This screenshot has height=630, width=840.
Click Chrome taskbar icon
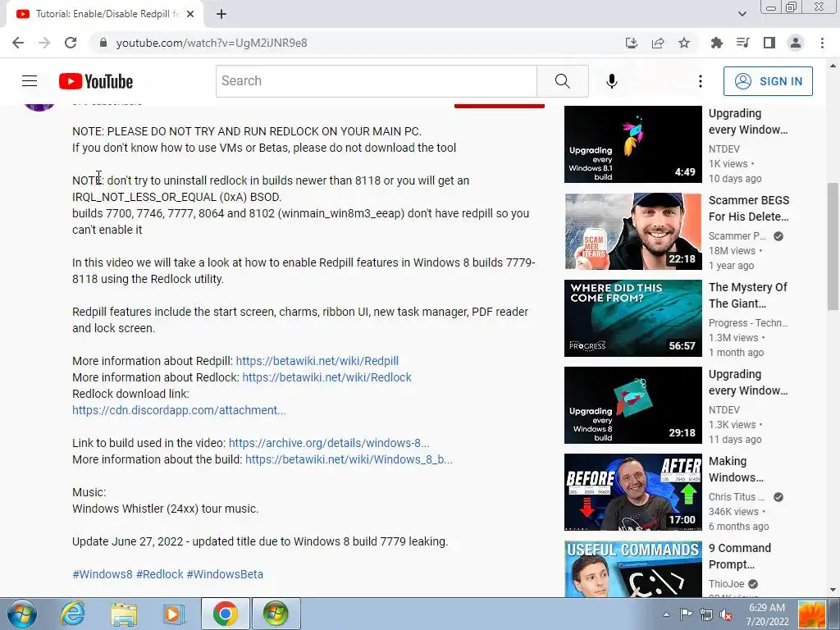point(225,614)
